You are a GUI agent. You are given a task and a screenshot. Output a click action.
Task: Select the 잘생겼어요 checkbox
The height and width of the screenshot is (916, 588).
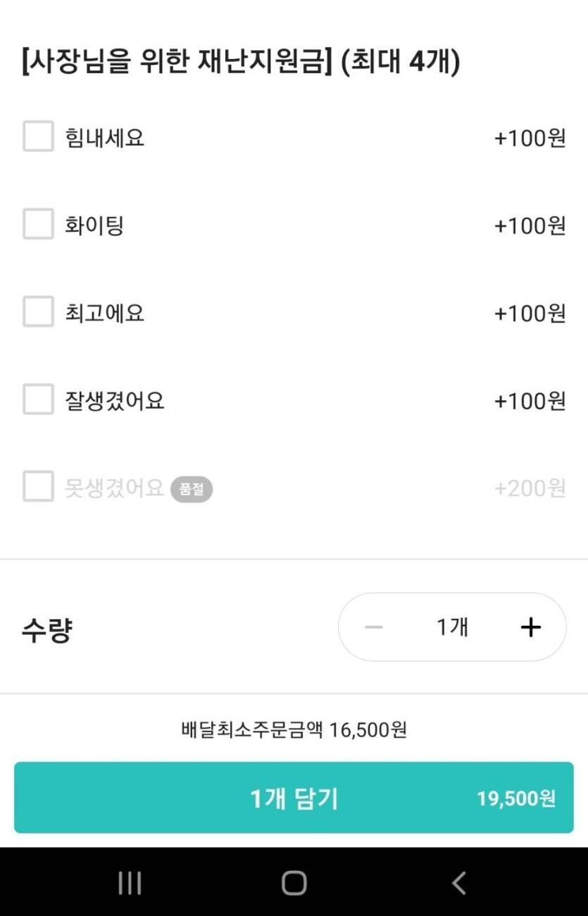point(38,400)
